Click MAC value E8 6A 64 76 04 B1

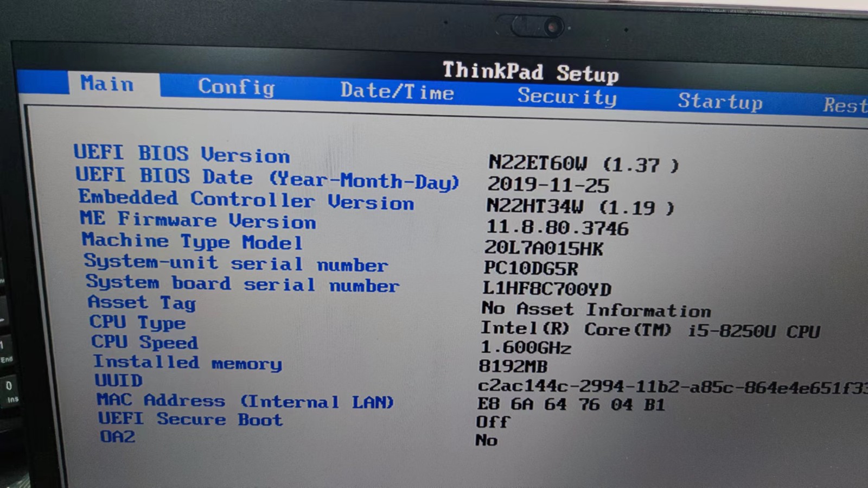click(571, 404)
